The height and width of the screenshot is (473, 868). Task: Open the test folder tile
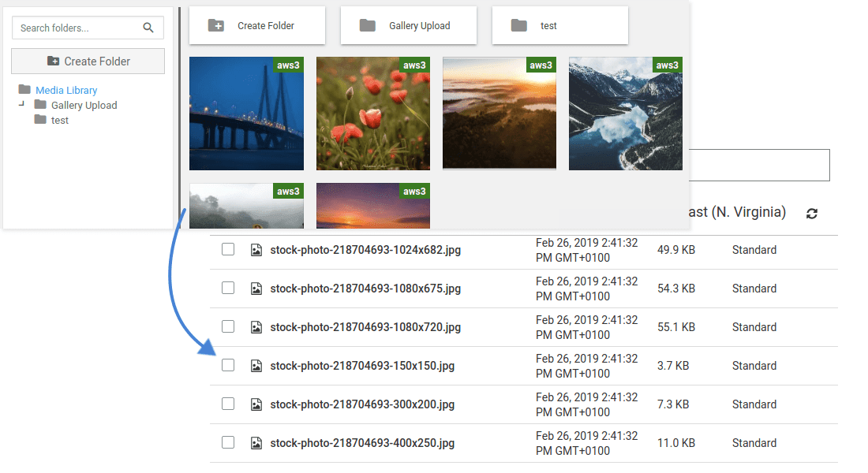click(x=559, y=25)
